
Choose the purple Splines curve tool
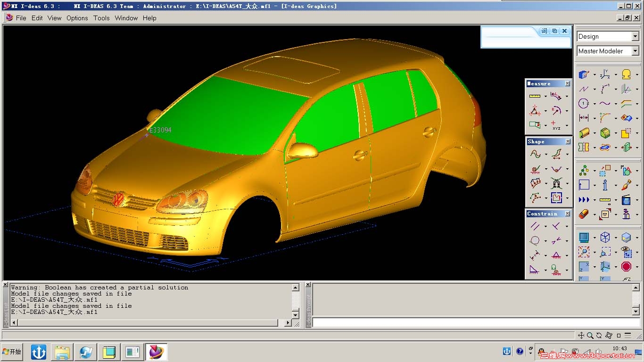point(605,104)
